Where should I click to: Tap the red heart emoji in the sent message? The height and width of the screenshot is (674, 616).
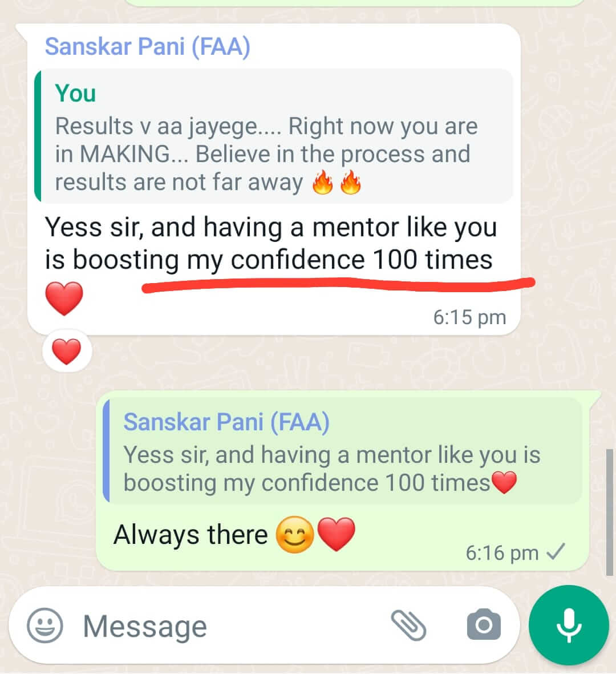point(337,534)
